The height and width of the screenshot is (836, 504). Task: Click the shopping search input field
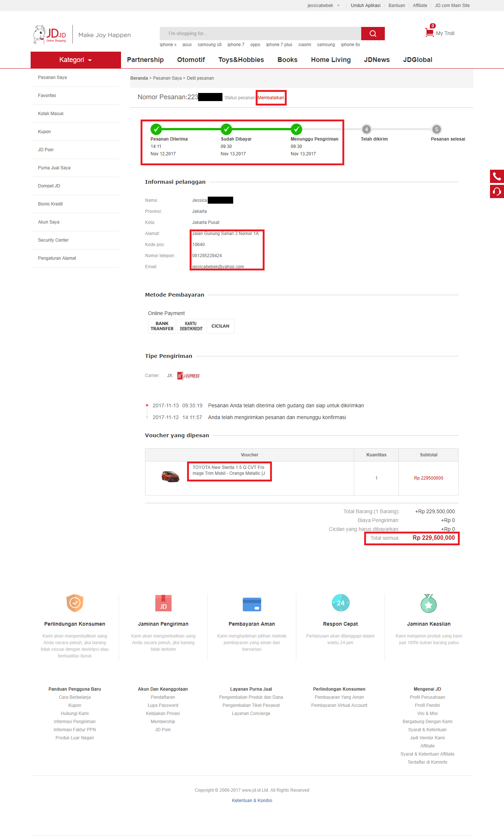[x=260, y=34]
